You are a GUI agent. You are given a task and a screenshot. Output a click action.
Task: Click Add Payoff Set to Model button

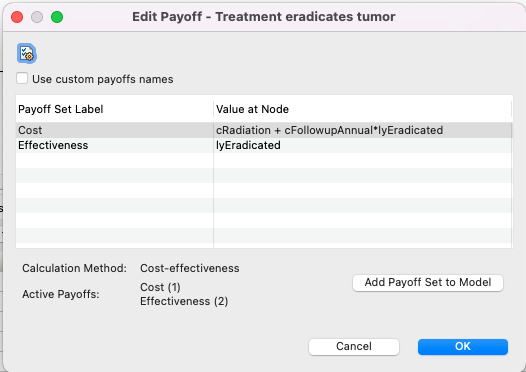point(428,282)
